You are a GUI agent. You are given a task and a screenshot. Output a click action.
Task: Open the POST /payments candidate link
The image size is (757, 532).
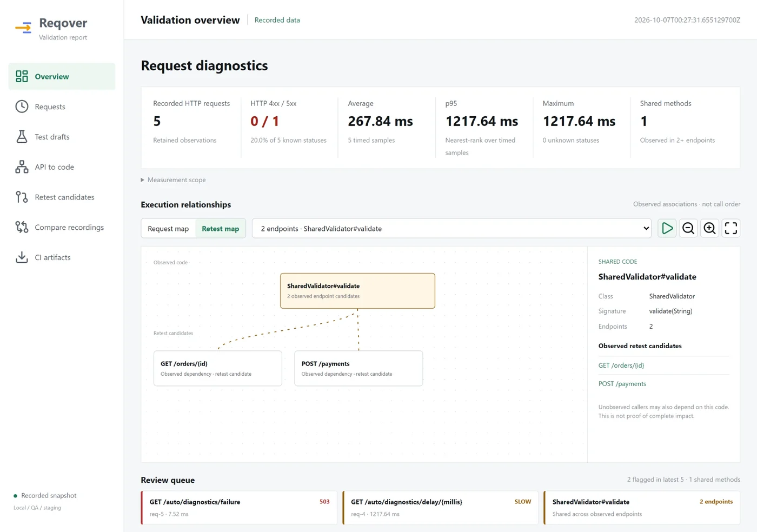[622, 384]
